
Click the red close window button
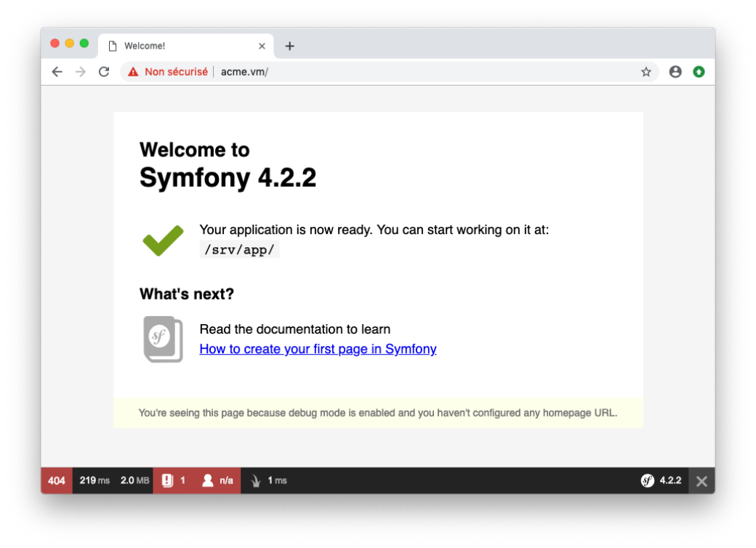click(x=55, y=44)
